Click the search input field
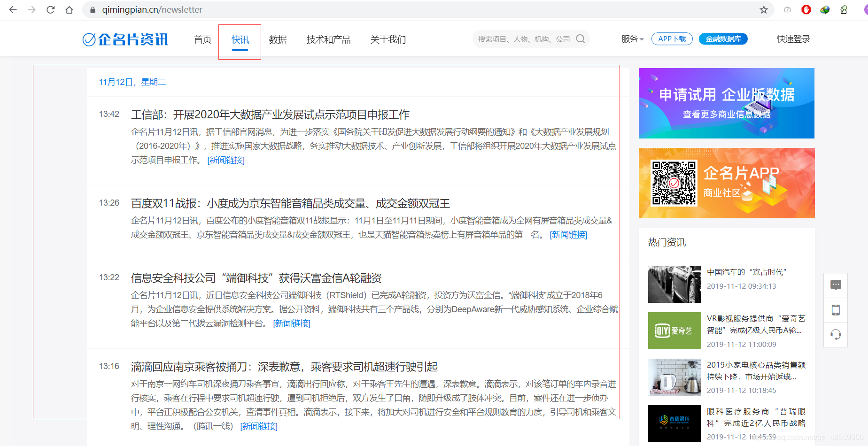 pyautogui.click(x=521, y=39)
